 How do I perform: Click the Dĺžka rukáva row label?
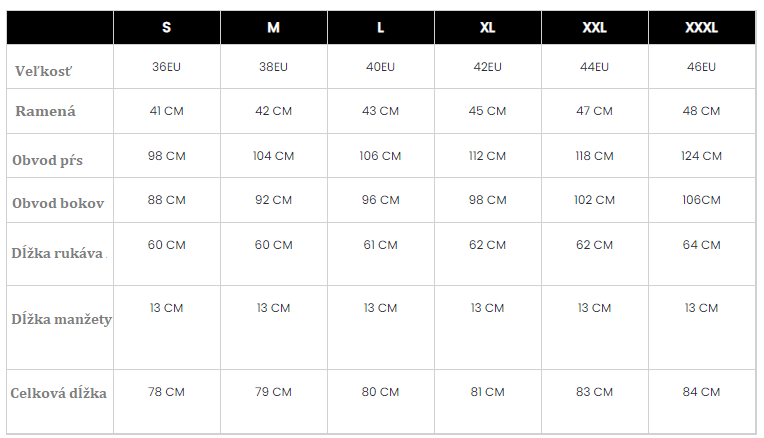coord(57,251)
